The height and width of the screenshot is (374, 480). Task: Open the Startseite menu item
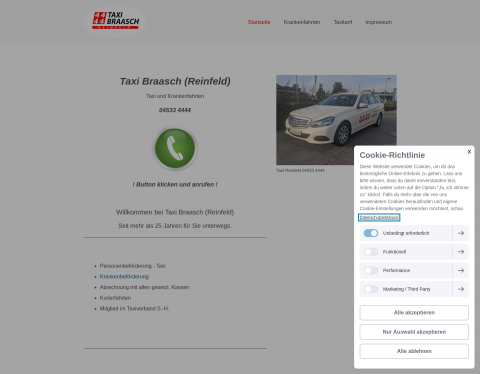(259, 22)
